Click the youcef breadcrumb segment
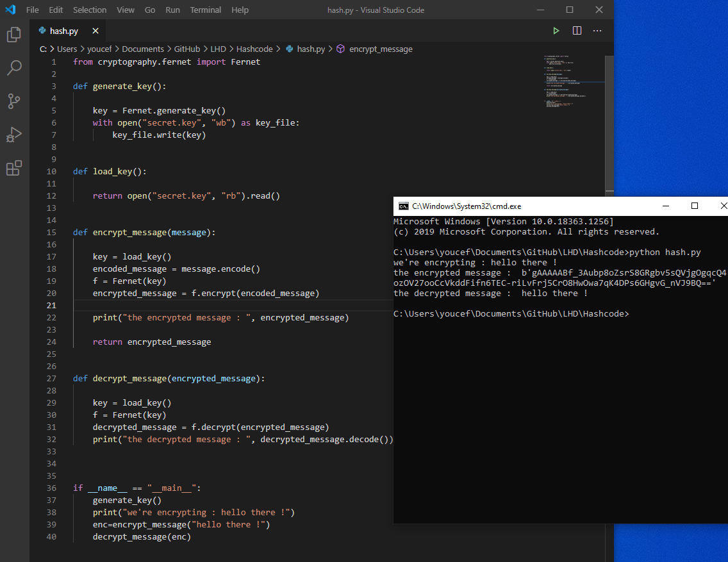This screenshot has width=728, height=562. coord(99,49)
